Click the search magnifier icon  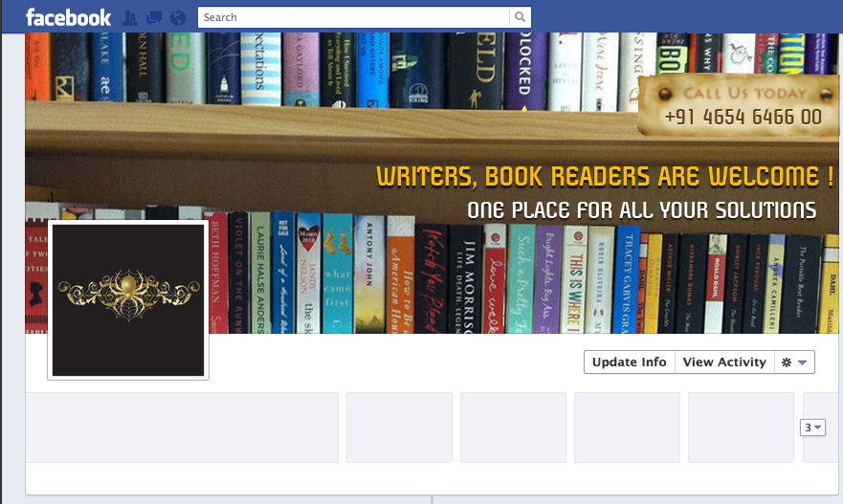[520, 17]
